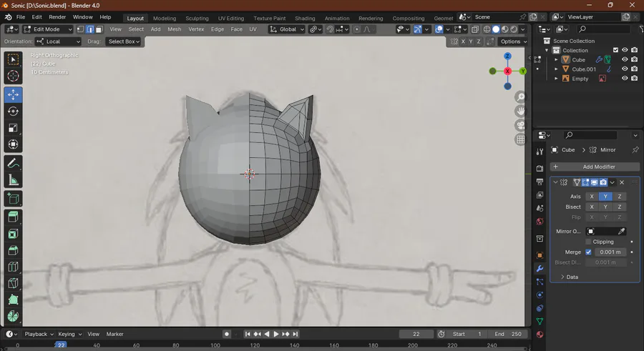Open the Select Box drag dropdown
Image resolution: width=644 pixels, height=351 pixels.
click(x=123, y=41)
